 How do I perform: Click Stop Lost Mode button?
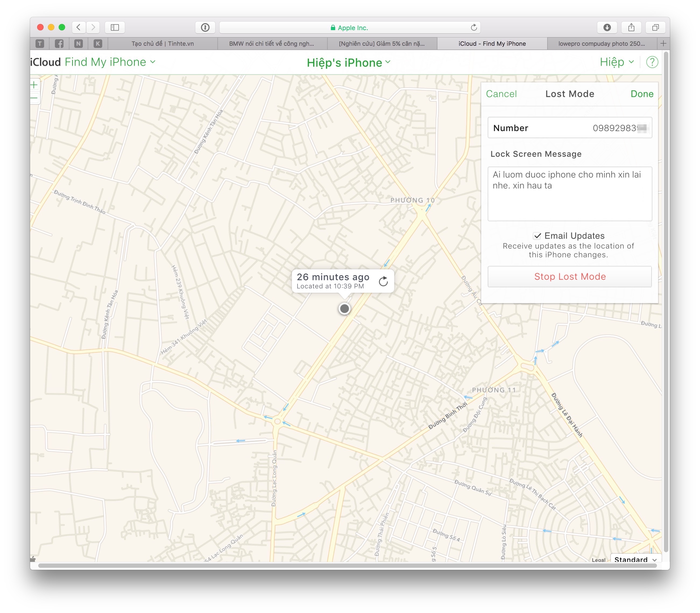570,276
